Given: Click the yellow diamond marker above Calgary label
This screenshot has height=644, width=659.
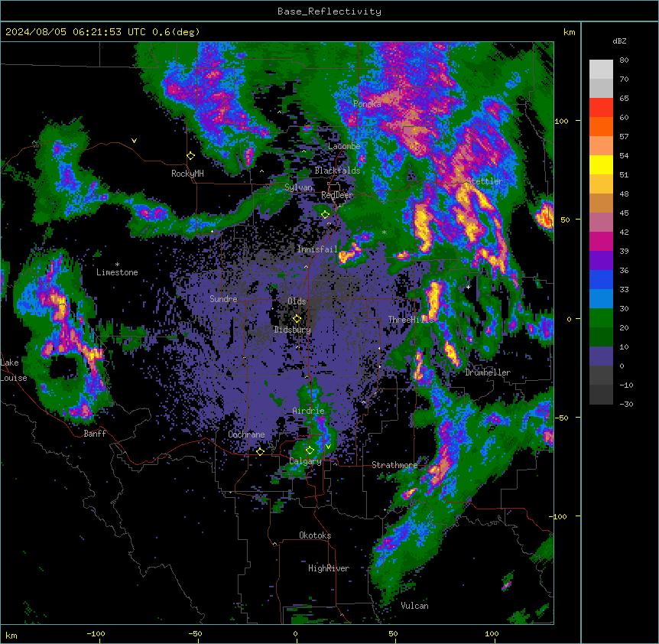Looking at the screenshot, I should pyautogui.click(x=310, y=450).
